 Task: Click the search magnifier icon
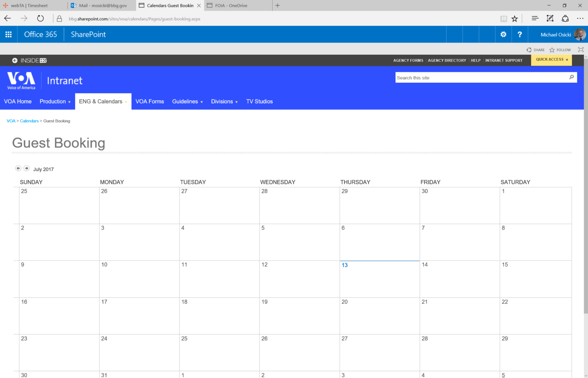point(572,77)
